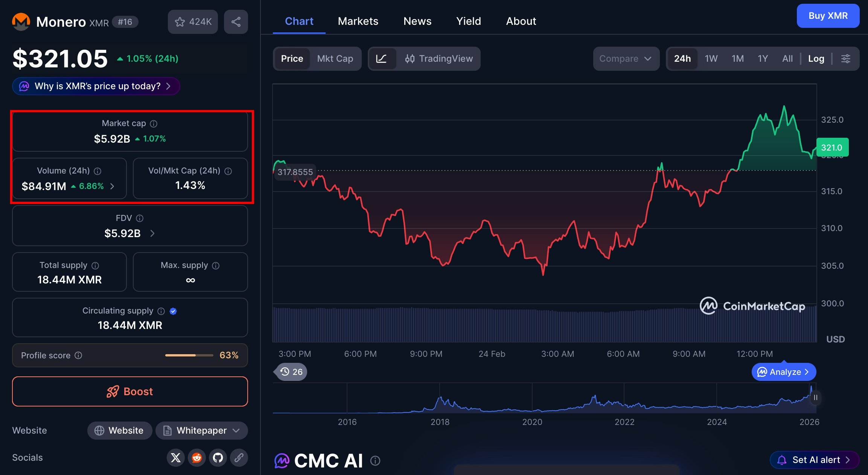This screenshot has height=475, width=868.
Task: Click the history events 26 badge
Action: 291,372
